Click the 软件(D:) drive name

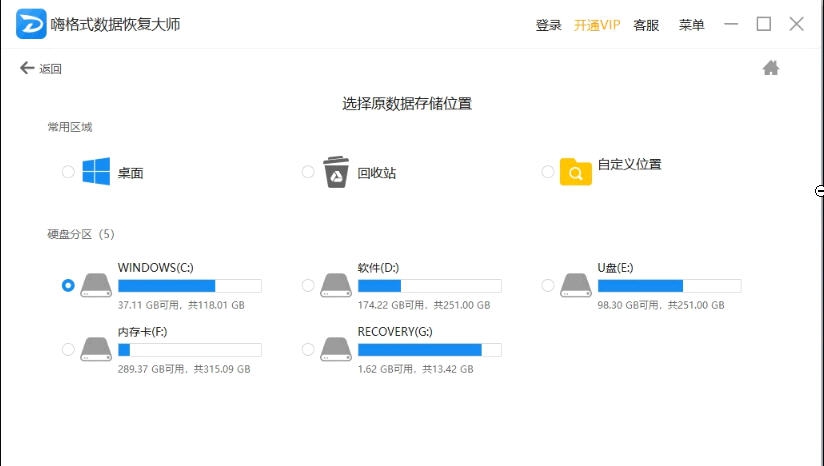(x=378, y=267)
